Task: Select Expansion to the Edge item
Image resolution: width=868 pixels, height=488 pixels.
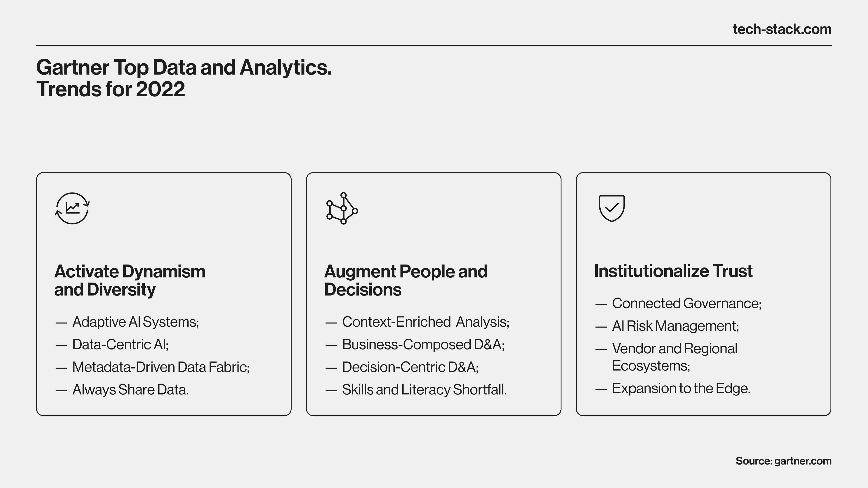Action: pyautogui.click(x=681, y=388)
